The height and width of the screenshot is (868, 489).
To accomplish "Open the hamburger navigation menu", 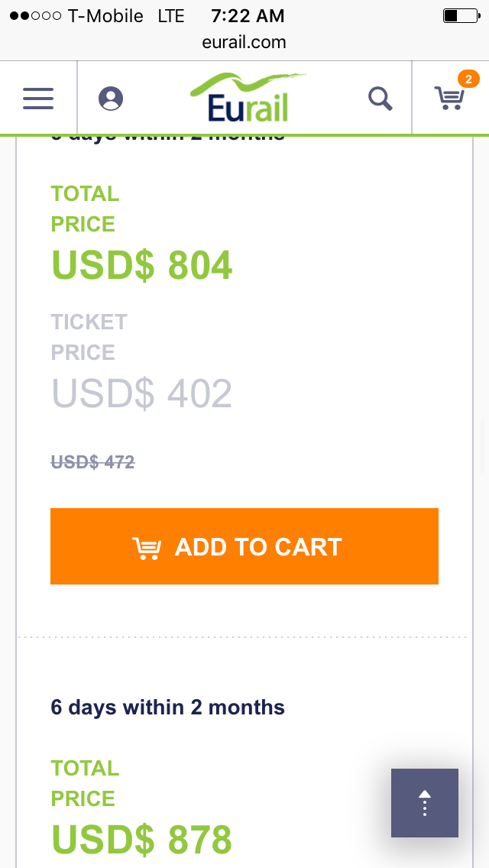I will click(38, 99).
